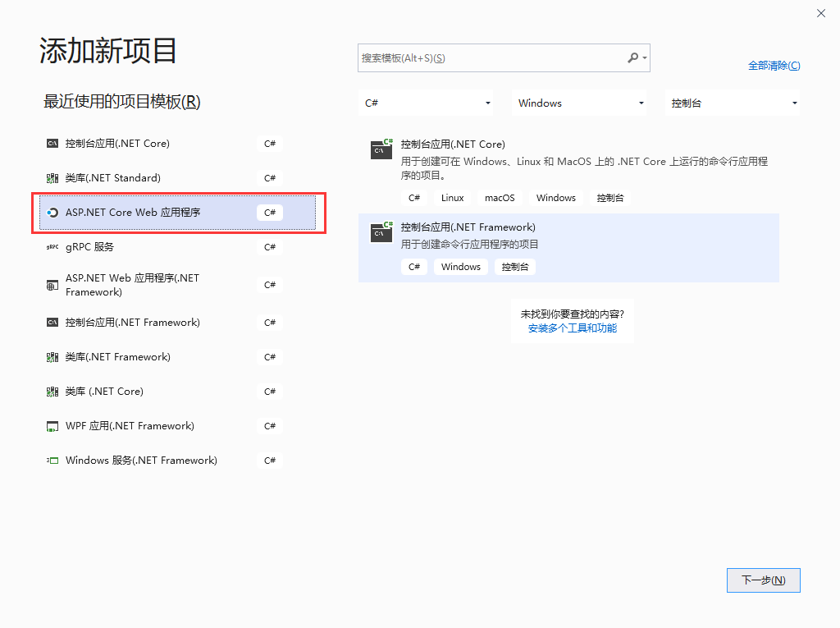The width and height of the screenshot is (840, 628).
Task: Click 类库(.NET Framework) library icon
Action: 52,357
